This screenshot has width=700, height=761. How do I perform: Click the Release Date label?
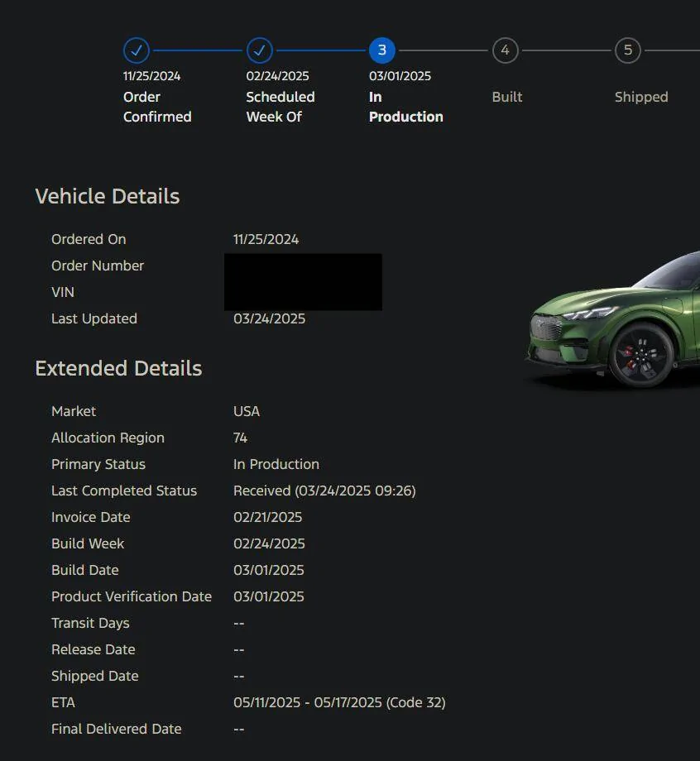tap(93, 649)
